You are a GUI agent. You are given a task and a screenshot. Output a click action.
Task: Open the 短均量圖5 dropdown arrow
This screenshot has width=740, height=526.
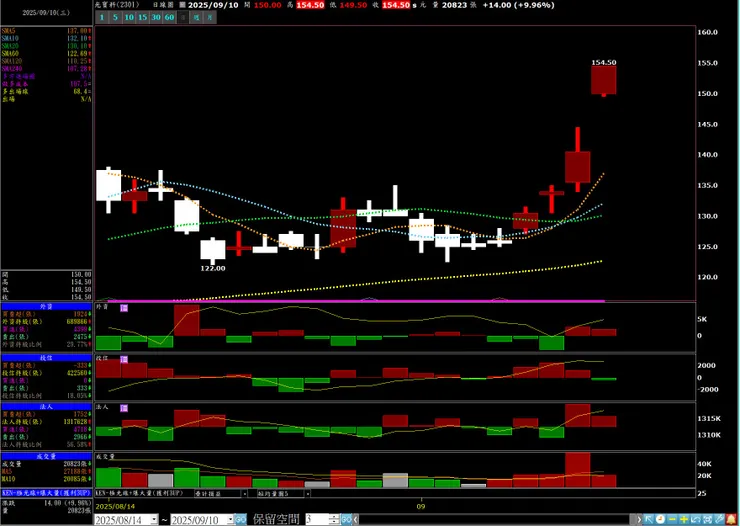(307, 494)
